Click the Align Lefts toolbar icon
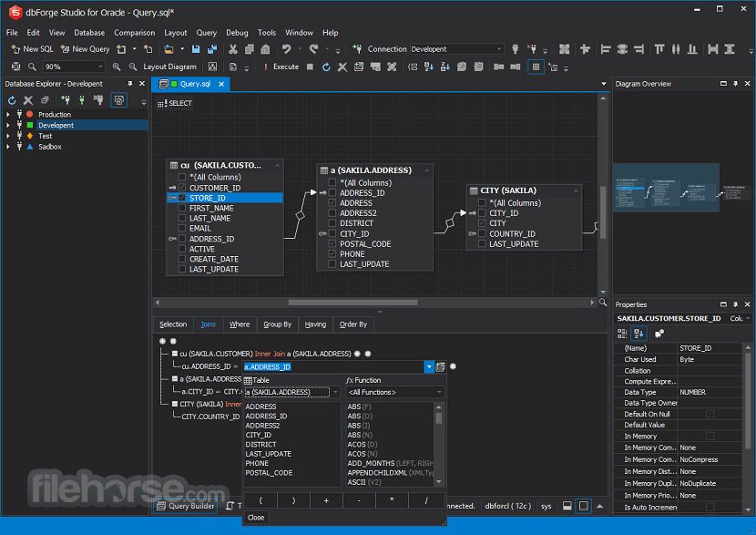756x535 pixels. (606, 48)
